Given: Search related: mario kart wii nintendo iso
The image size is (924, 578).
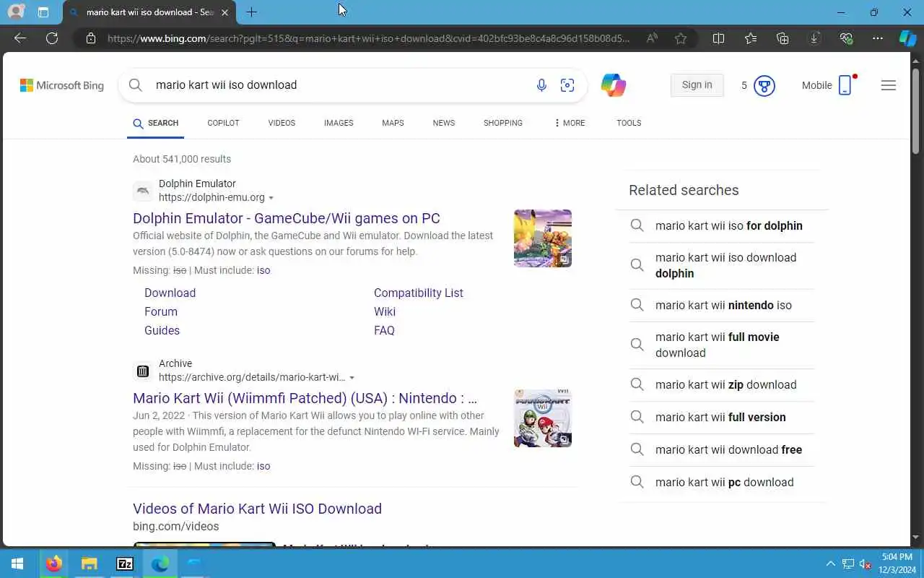Looking at the screenshot, I should pyautogui.click(x=723, y=305).
